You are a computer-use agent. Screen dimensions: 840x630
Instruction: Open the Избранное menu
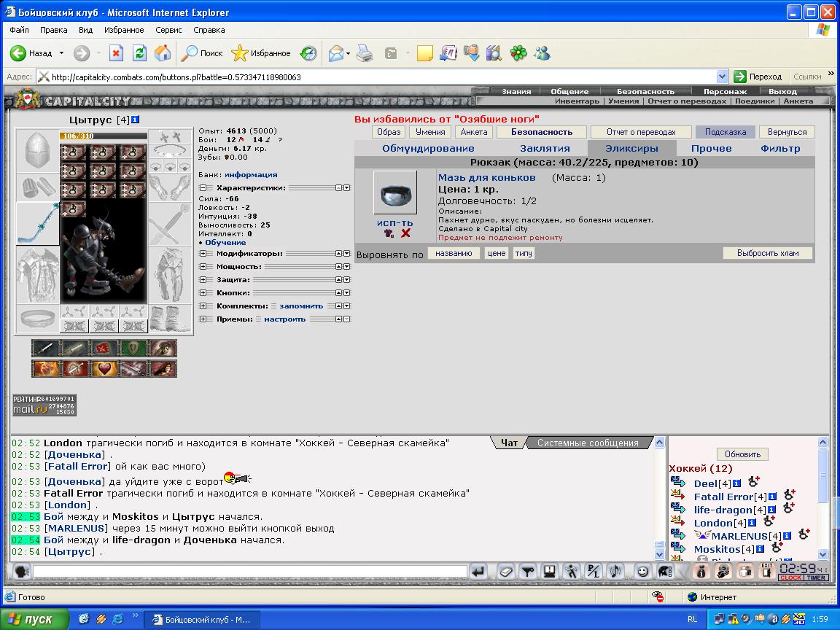tap(124, 30)
